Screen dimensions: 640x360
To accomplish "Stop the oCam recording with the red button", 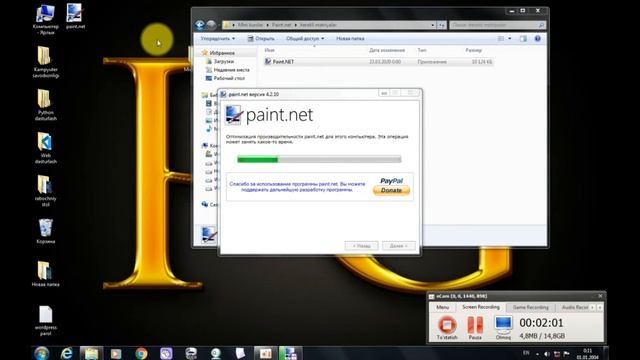I will tap(447, 325).
